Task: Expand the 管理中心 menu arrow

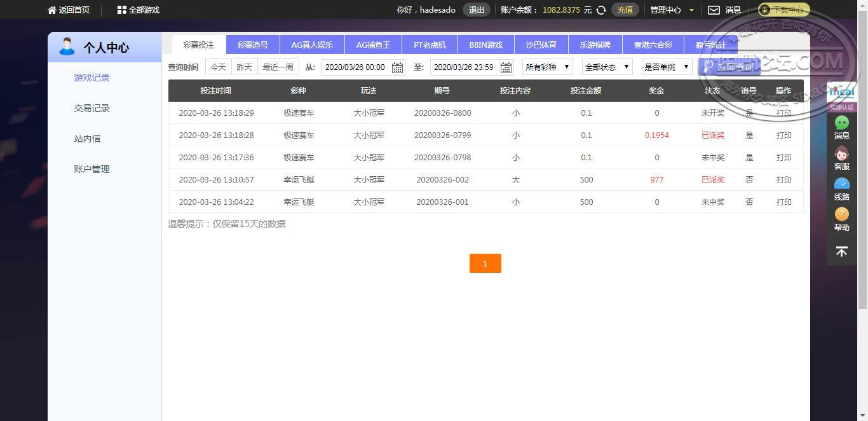Action: [691, 10]
